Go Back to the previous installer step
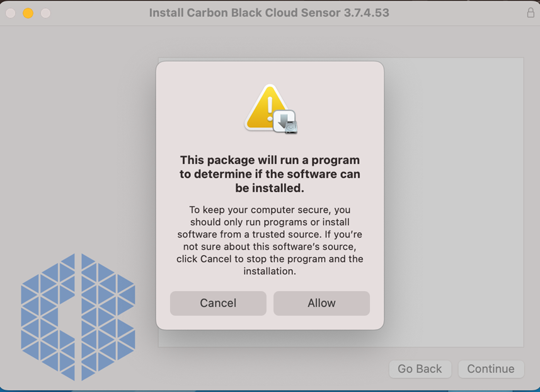The height and width of the screenshot is (392, 540). (x=420, y=369)
